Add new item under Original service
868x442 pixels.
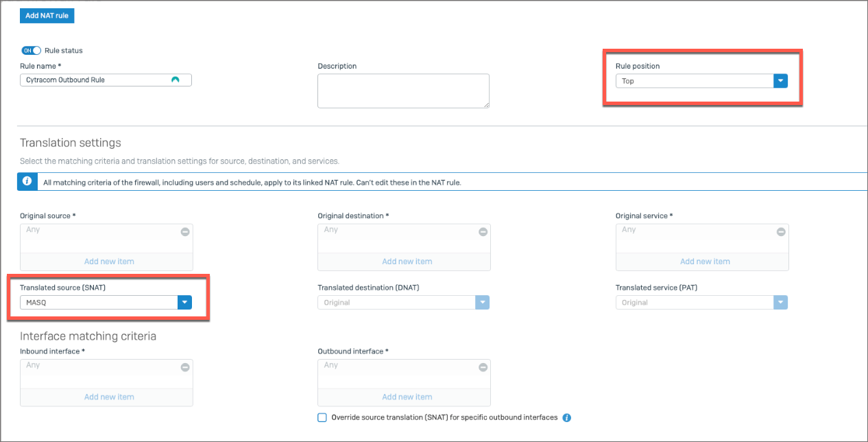[x=704, y=261]
